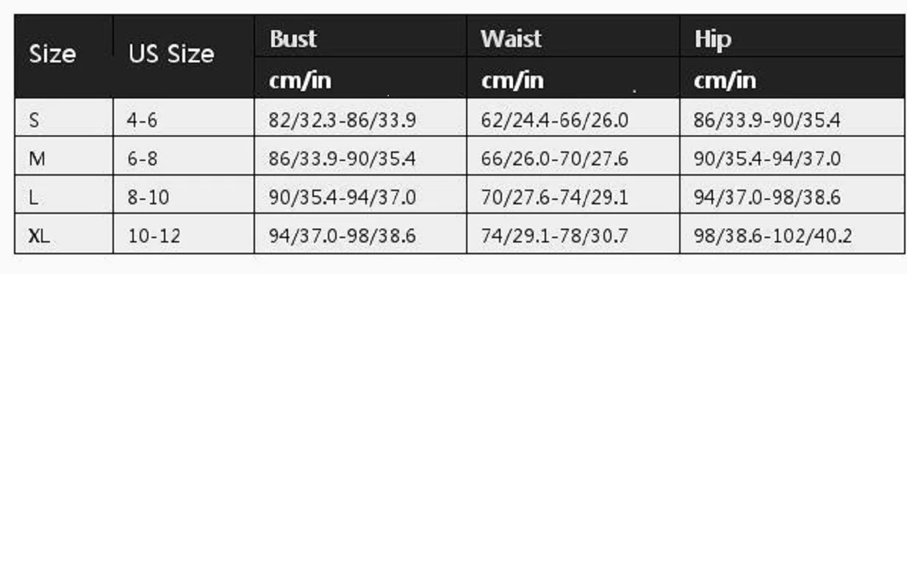Click the US Size column header
This screenshot has width=907, height=588.
[x=171, y=54]
